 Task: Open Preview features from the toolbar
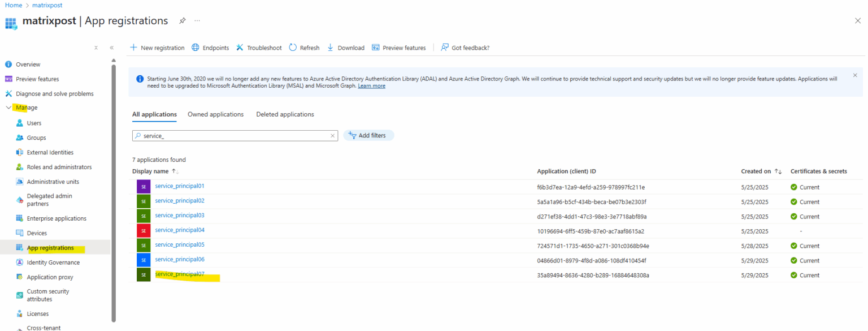tap(398, 48)
